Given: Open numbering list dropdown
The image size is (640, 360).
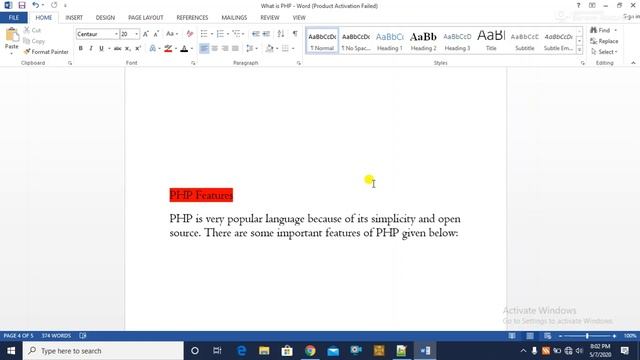Looking at the screenshot, I should [228, 34].
